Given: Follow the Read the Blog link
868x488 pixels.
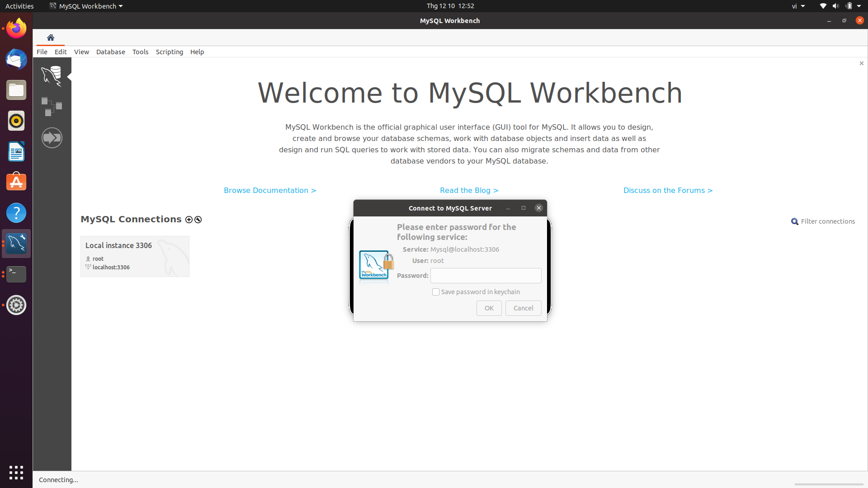Looking at the screenshot, I should tap(469, 190).
